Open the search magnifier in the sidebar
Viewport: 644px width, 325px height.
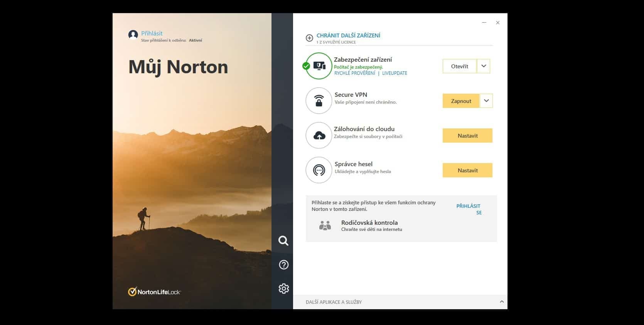[x=283, y=241]
